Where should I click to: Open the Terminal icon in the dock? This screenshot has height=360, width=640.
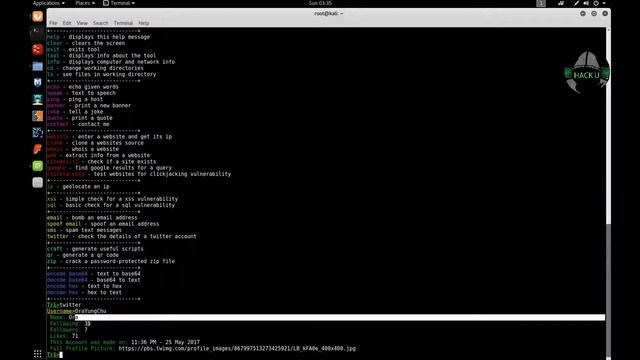pyautogui.click(x=38, y=32)
